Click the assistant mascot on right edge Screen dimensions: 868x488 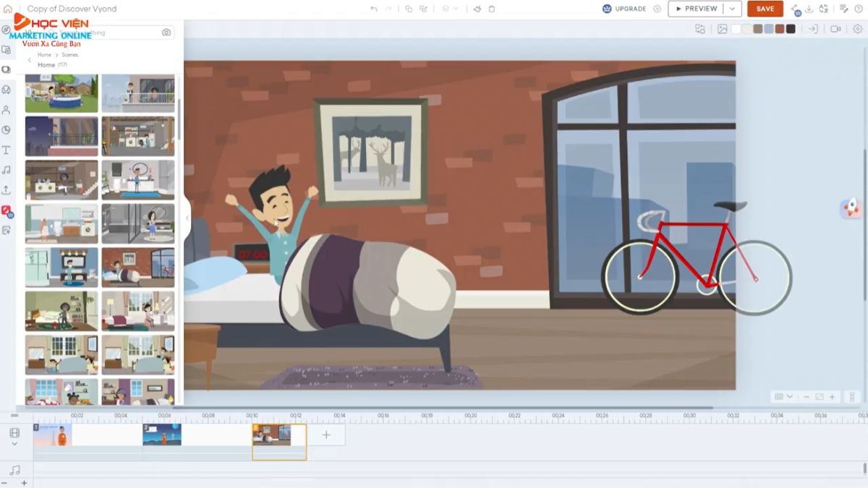pos(850,209)
